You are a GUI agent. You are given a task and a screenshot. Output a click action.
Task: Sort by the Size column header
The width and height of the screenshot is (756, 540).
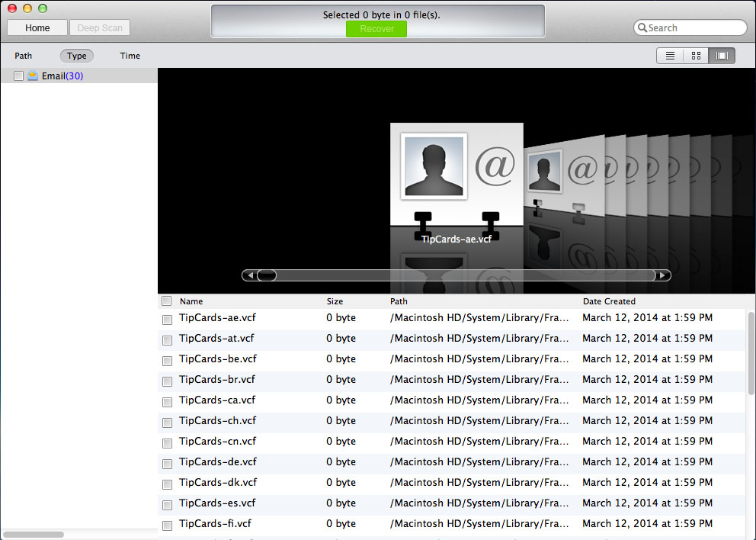(x=335, y=301)
